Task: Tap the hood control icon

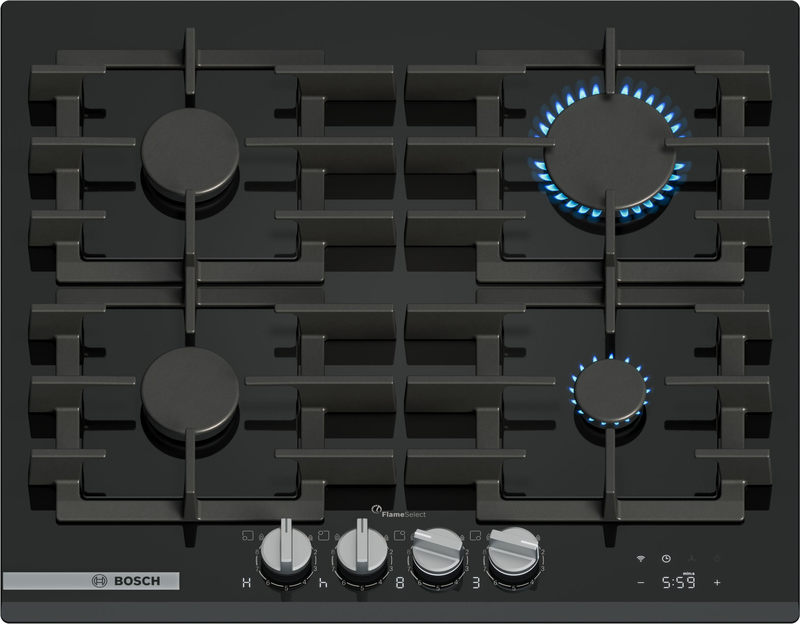Action: [x=692, y=557]
